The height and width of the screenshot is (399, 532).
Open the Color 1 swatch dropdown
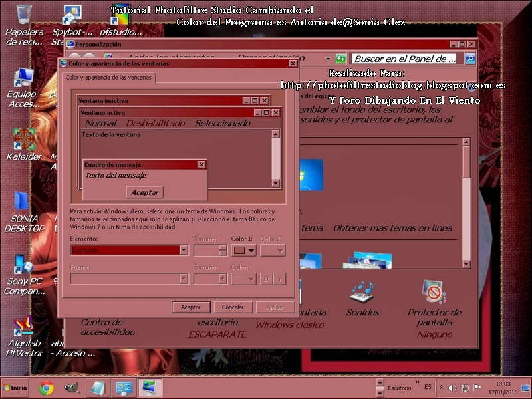(x=243, y=251)
